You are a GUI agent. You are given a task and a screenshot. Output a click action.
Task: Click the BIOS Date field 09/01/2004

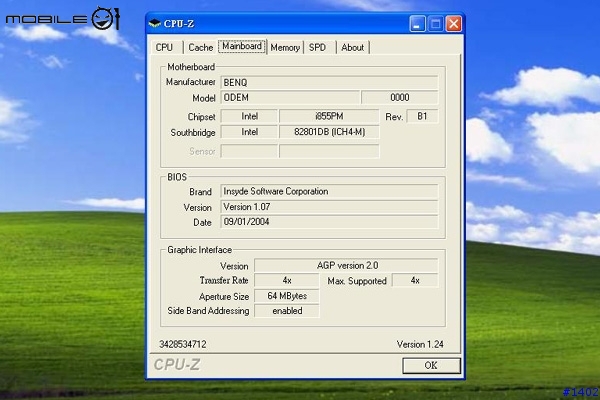[329, 222]
